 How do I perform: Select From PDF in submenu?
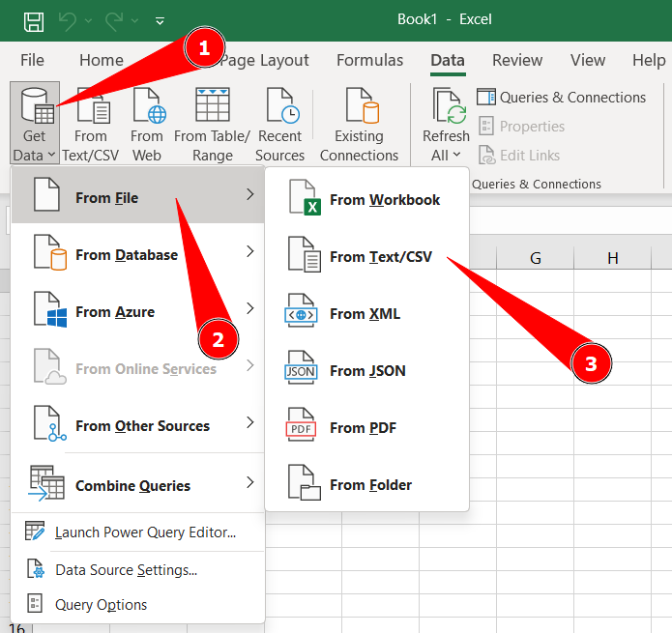(x=367, y=426)
